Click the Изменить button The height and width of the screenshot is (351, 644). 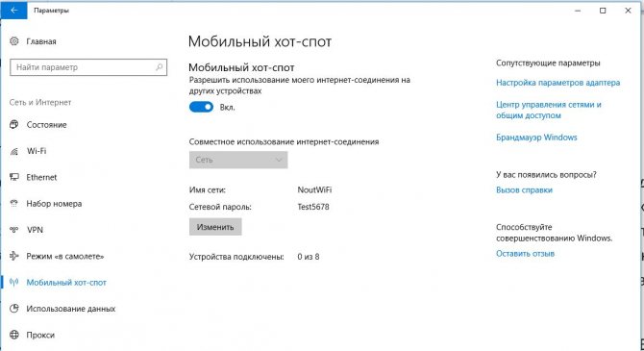(x=215, y=227)
